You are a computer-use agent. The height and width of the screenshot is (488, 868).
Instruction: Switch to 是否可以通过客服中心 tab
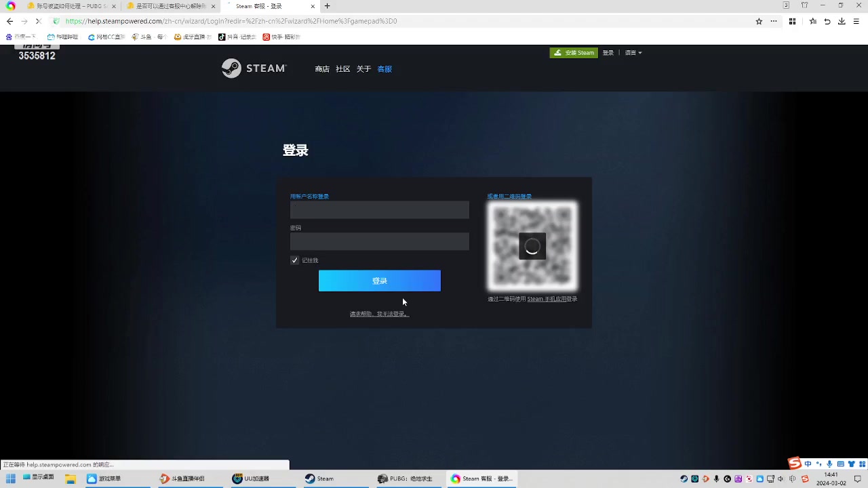(171, 6)
